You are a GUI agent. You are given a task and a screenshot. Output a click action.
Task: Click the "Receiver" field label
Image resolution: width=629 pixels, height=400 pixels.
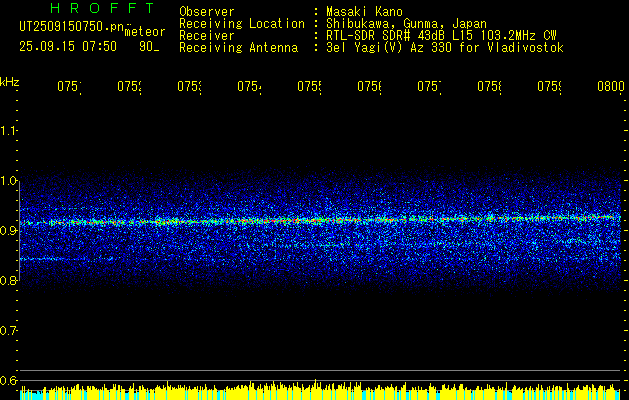207,36
